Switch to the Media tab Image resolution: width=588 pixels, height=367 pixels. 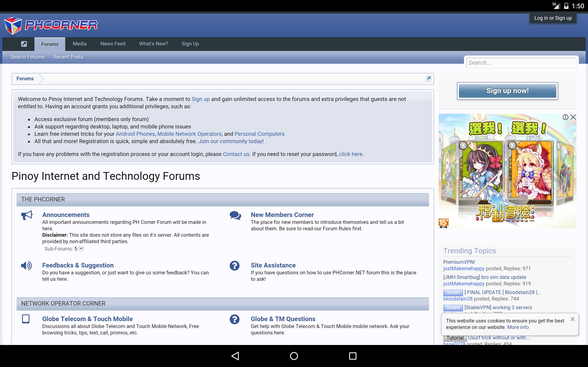(79, 44)
